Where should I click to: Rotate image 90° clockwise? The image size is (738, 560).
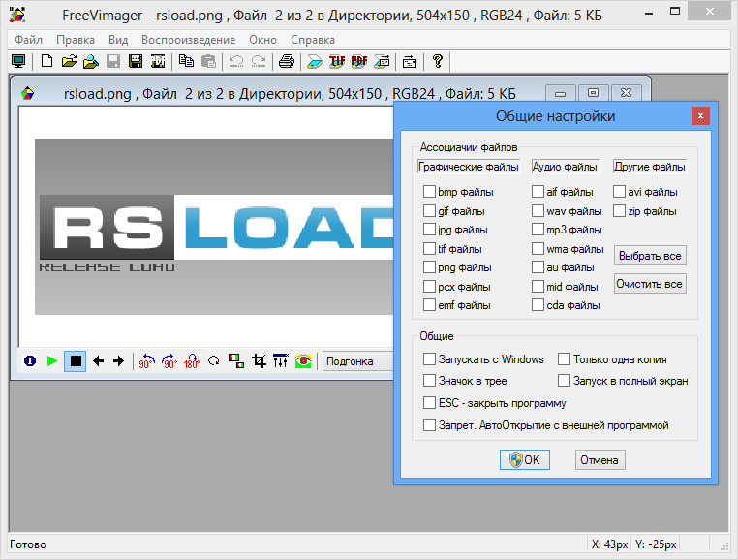pyautogui.click(x=169, y=361)
